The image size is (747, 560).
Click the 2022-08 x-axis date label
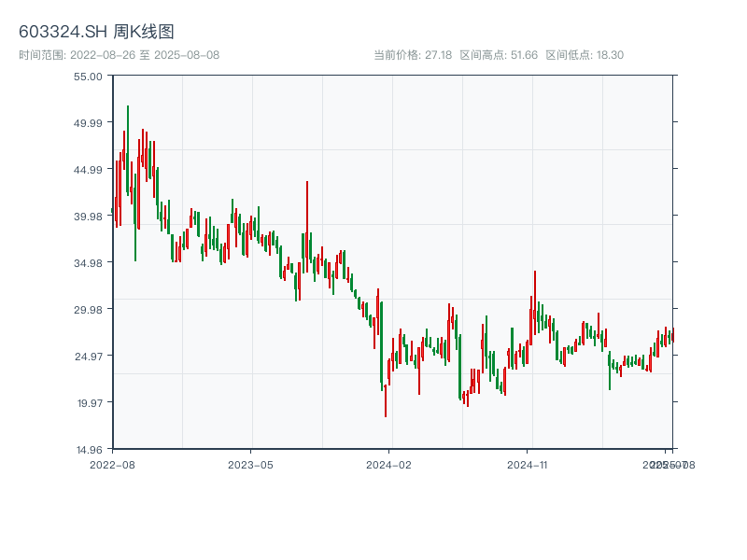pos(112,464)
